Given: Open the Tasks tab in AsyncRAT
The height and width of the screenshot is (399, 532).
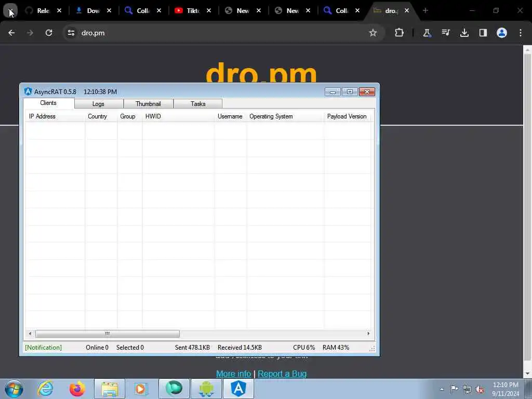Looking at the screenshot, I should [x=198, y=104].
